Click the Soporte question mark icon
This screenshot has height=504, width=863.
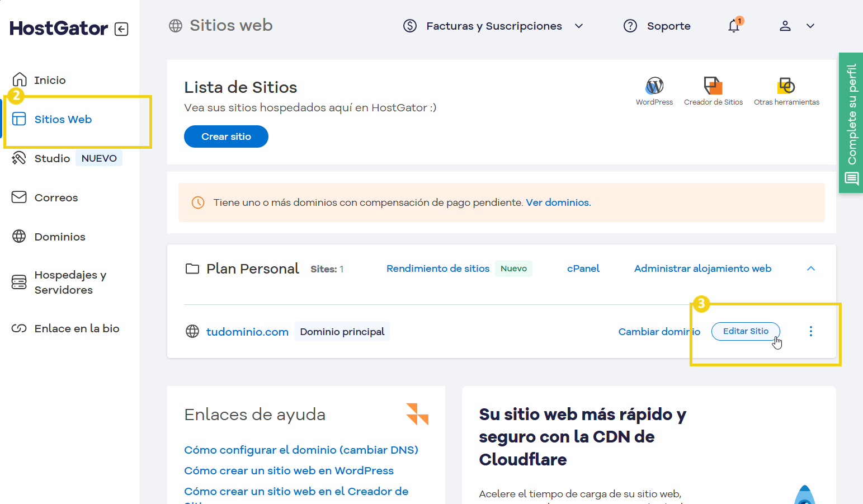pyautogui.click(x=630, y=26)
